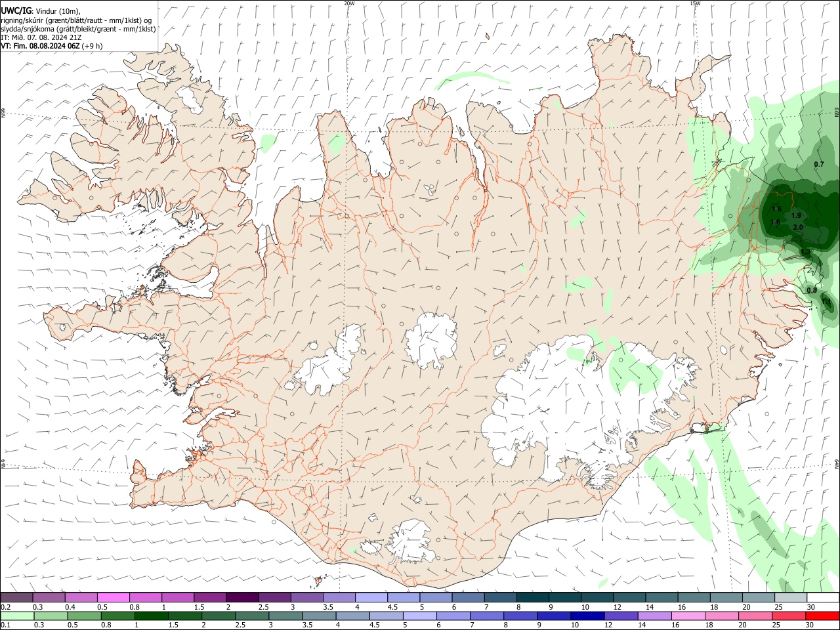Viewport: 840px width, 630px height.
Task: Pick the dusky mauve 0.2 swatch in the top legend row
Action: point(16,597)
